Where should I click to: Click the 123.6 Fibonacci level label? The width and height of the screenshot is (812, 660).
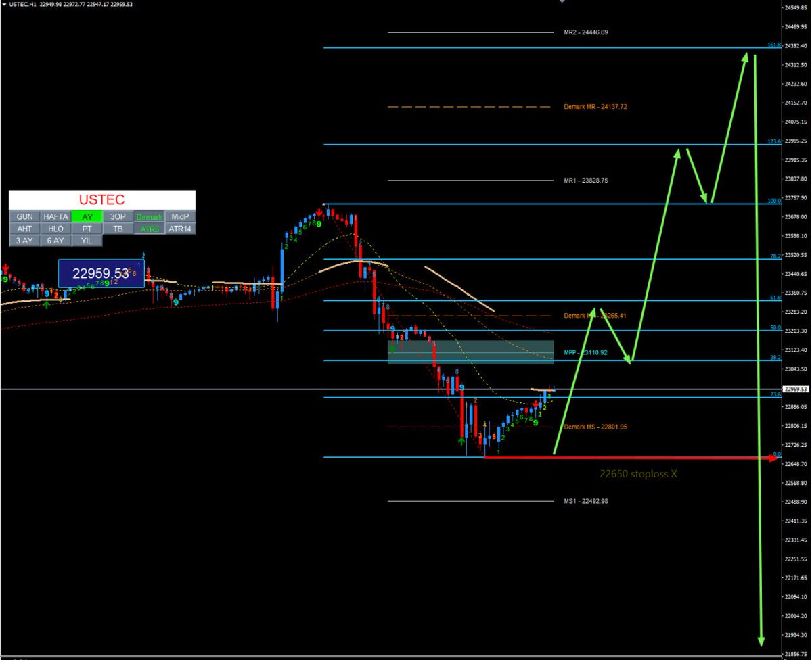pyautogui.click(x=775, y=141)
